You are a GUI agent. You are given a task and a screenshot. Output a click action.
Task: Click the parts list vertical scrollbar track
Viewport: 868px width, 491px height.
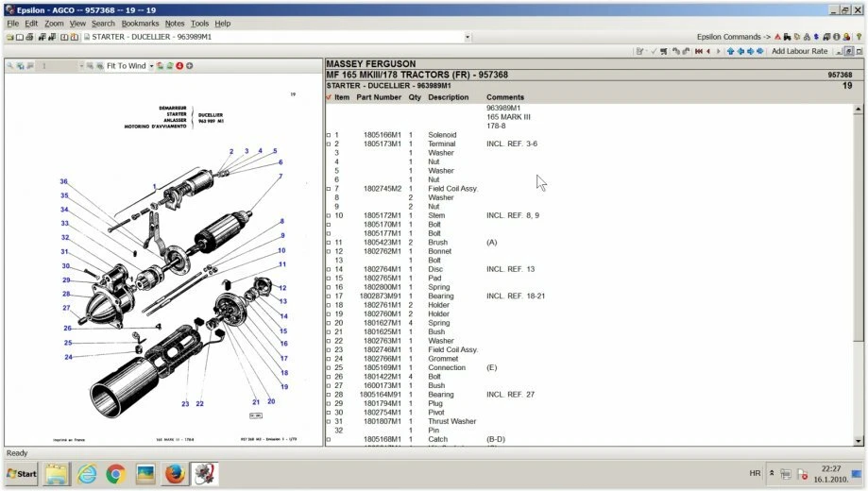coord(859,277)
